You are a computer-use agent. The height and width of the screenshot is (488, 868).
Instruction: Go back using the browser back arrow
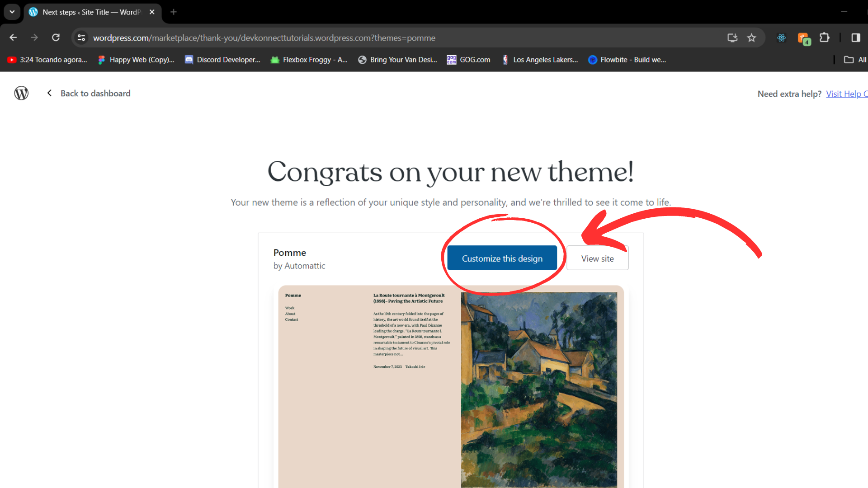(x=13, y=38)
